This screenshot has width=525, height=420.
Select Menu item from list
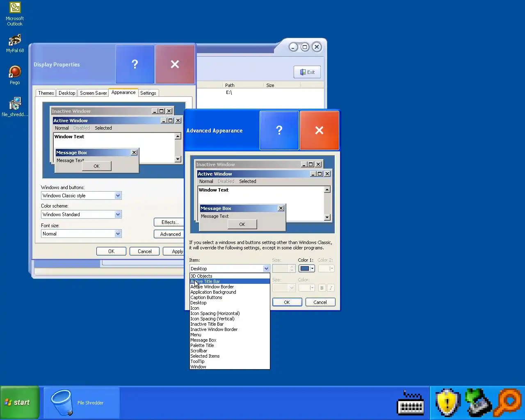tap(230, 335)
